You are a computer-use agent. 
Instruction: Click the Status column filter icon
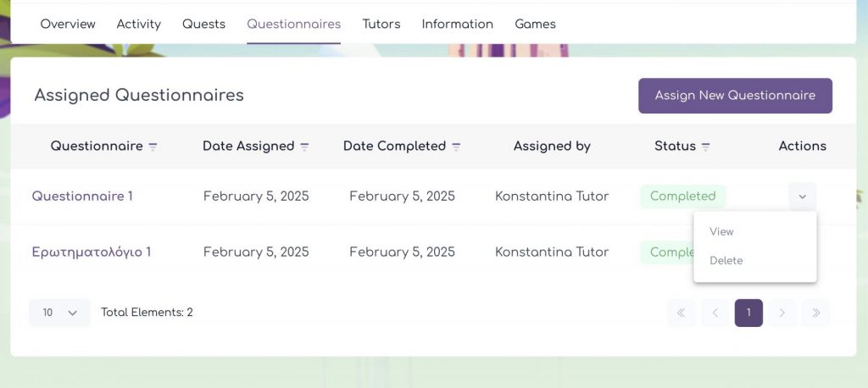[705, 147]
